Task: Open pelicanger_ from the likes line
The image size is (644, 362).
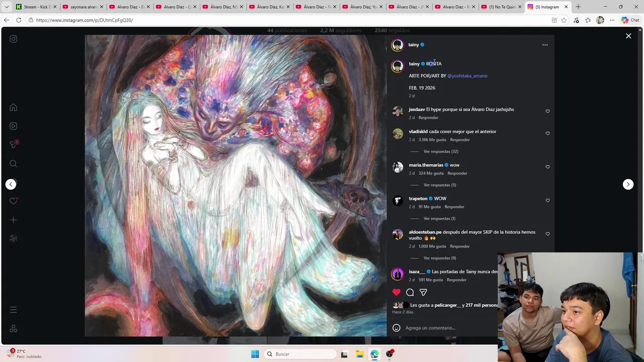Action: (x=447, y=305)
